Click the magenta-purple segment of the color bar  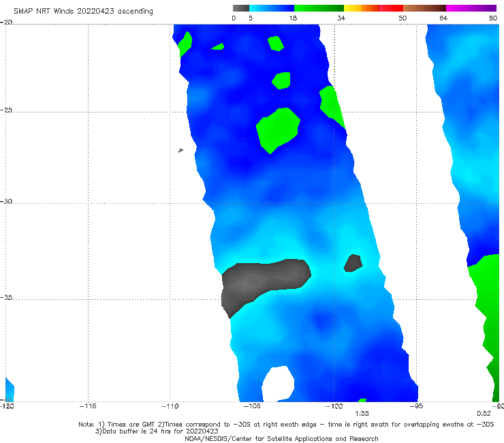click(471, 8)
